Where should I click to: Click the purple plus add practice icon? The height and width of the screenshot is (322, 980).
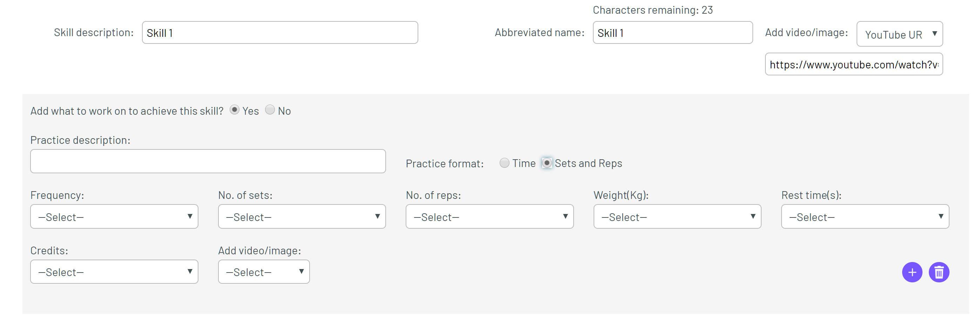click(x=912, y=272)
